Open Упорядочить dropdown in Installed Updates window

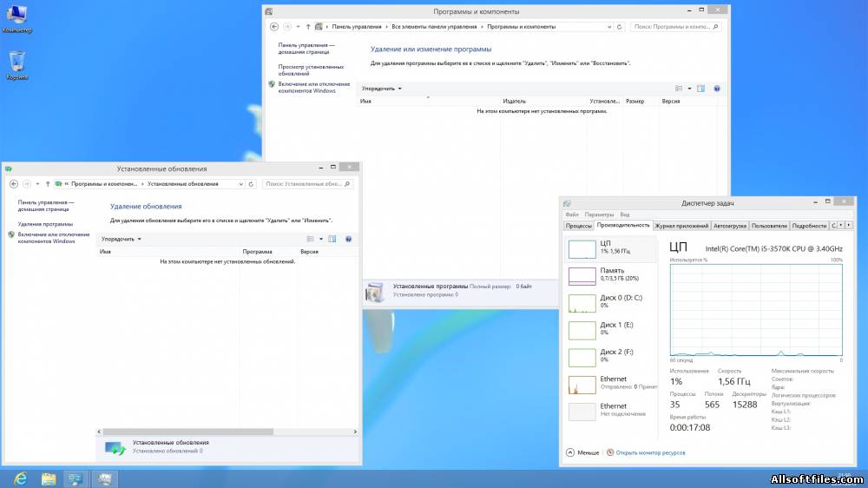click(121, 239)
